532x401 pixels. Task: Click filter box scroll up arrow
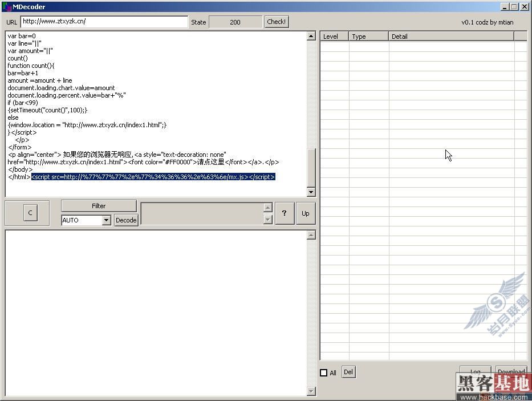[267, 207]
